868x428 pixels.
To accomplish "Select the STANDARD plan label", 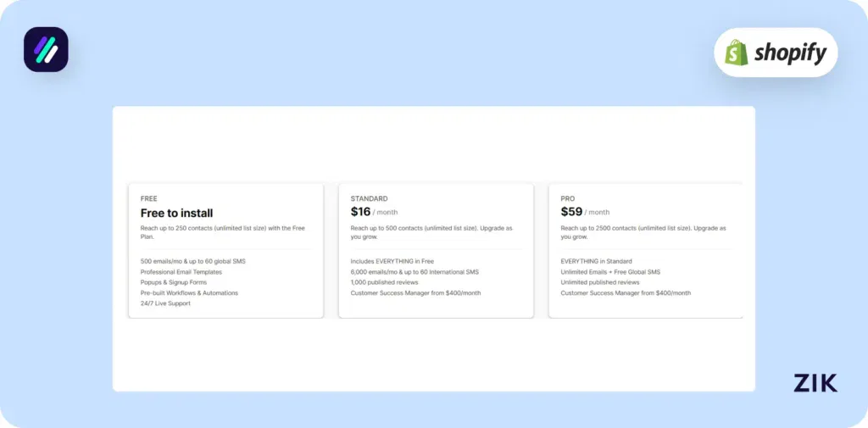I will (x=370, y=199).
